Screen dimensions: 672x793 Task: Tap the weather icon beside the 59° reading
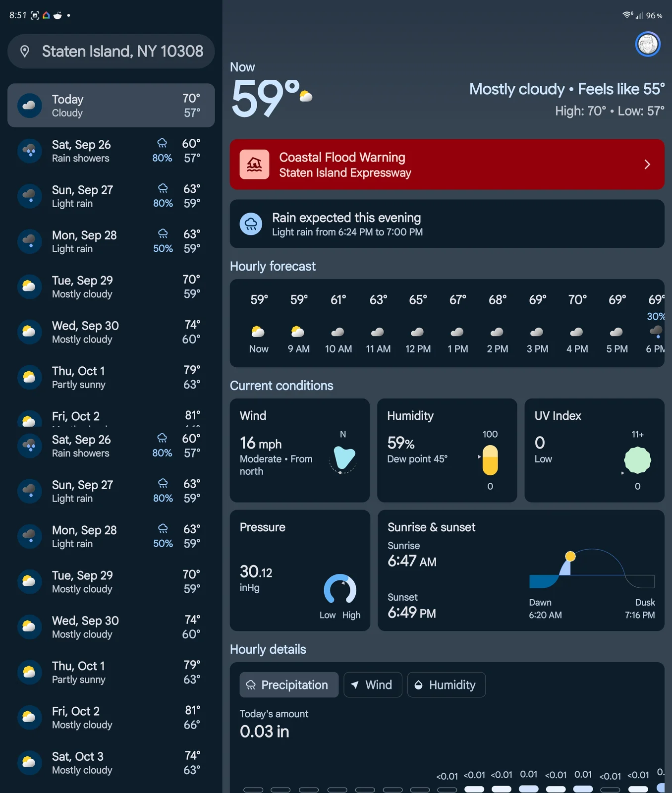pyautogui.click(x=306, y=96)
